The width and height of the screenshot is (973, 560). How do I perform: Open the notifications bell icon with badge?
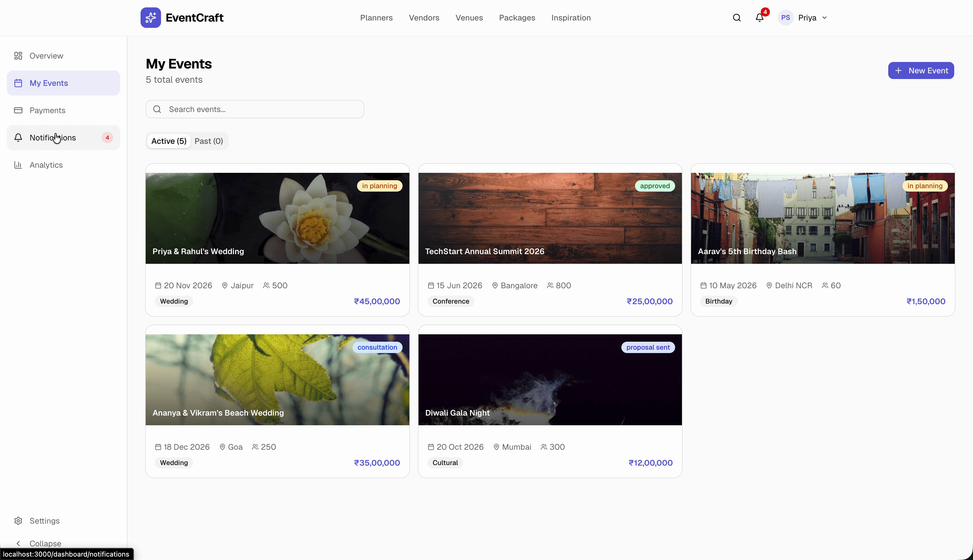point(759,17)
